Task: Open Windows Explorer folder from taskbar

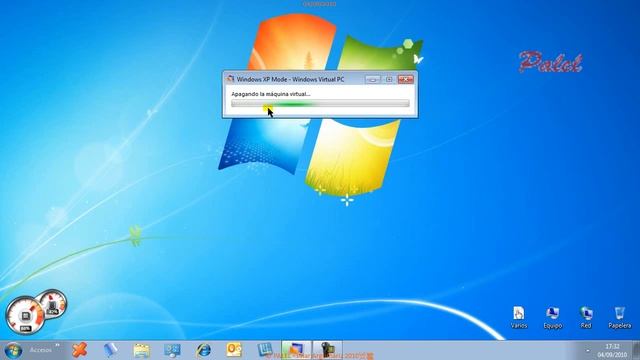Action: pyautogui.click(x=142, y=350)
